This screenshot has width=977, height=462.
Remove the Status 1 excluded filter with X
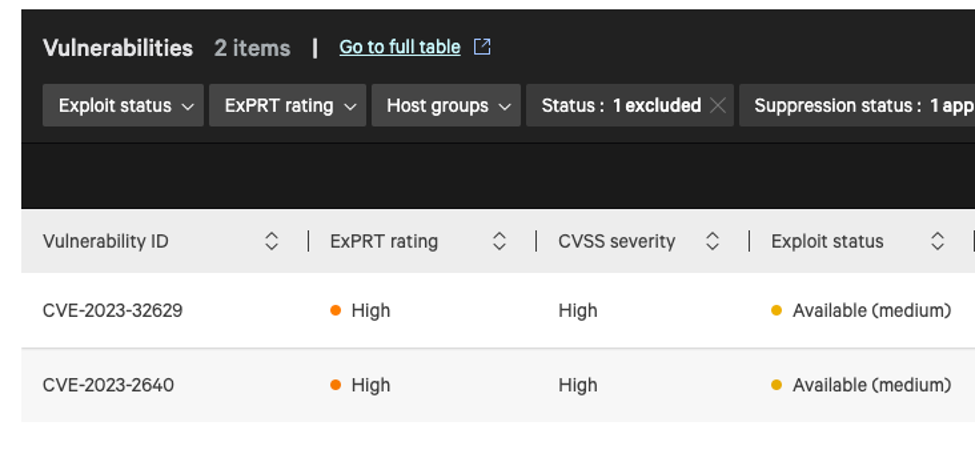pos(718,106)
